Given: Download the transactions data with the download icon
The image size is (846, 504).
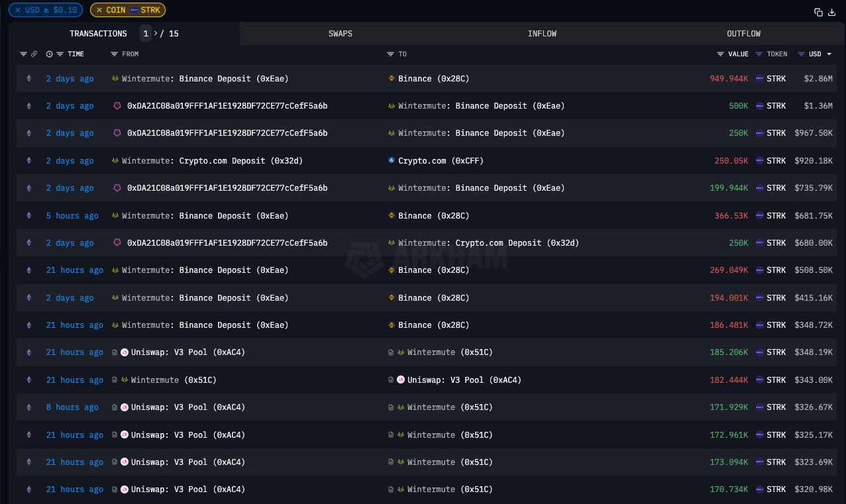Looking at the screenshot, I should [x=832, y=12].
